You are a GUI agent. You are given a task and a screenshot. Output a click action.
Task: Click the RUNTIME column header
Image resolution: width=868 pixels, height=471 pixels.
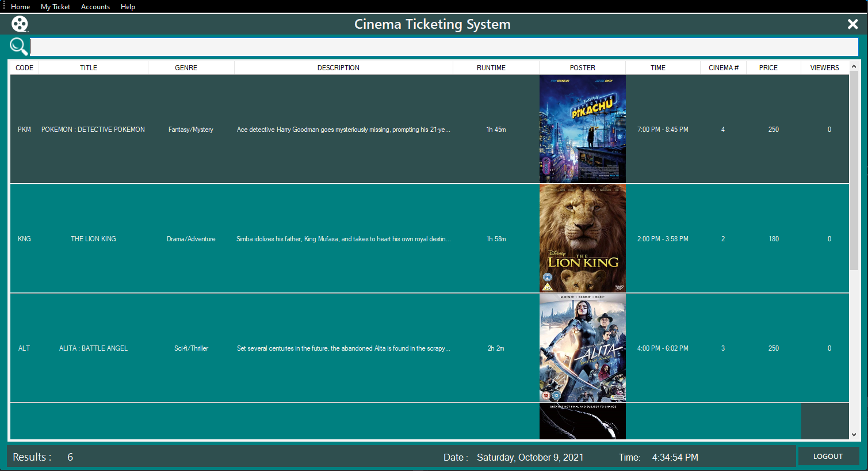point(491,68)
